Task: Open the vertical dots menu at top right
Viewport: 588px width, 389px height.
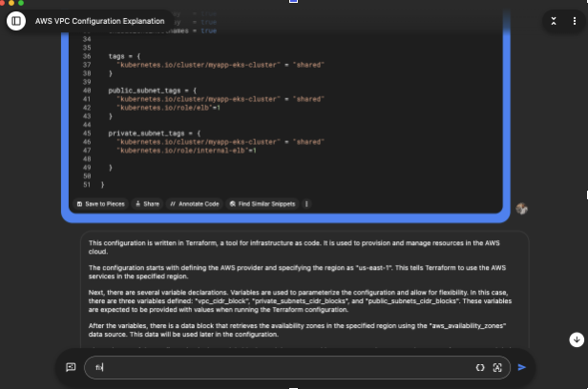Action: pyautogui.click(x=573, y=20)
